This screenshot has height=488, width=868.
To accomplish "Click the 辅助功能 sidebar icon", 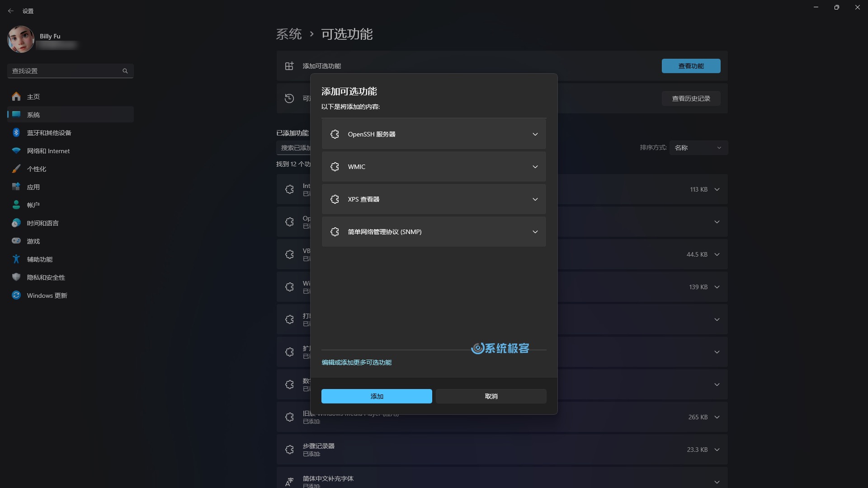I will (x=15, y=258).
